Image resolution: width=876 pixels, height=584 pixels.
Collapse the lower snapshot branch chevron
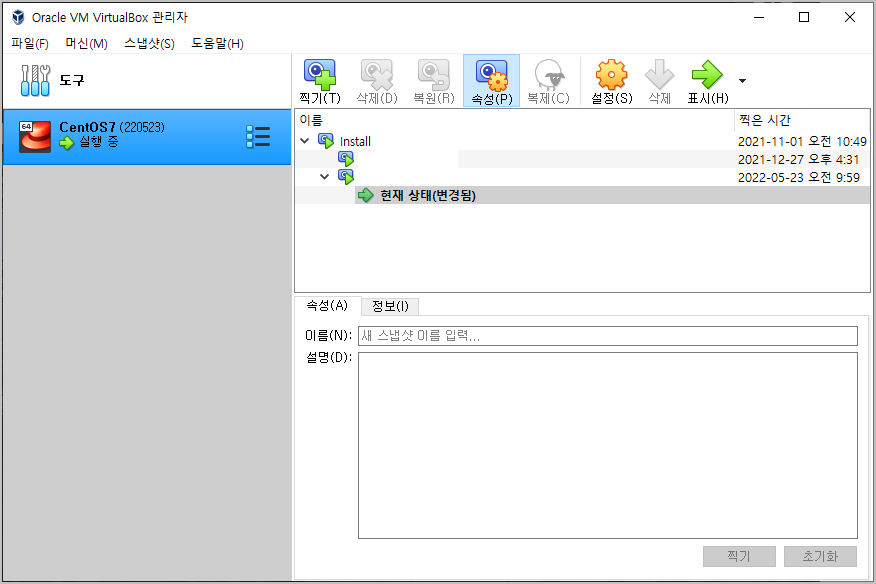[x=323, y=175]
